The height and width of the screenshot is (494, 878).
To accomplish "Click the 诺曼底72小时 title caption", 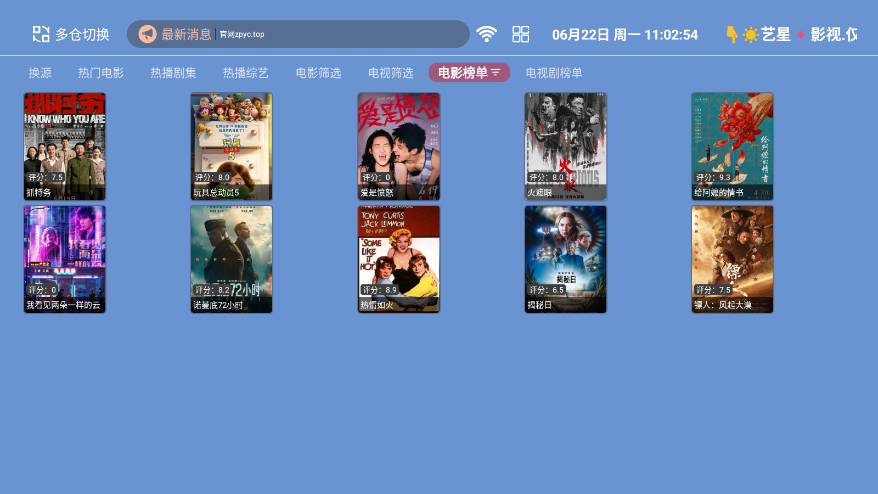I will click(x=218, y=305).
